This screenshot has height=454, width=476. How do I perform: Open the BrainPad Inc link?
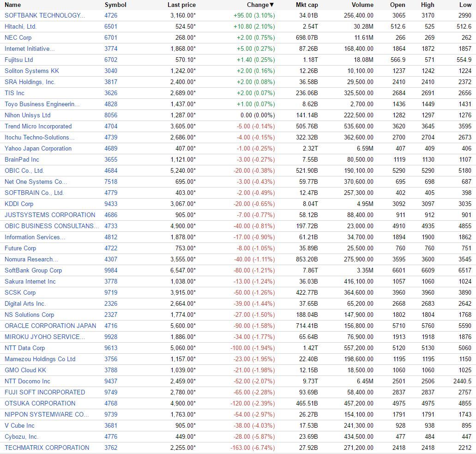tap(22, 160)
